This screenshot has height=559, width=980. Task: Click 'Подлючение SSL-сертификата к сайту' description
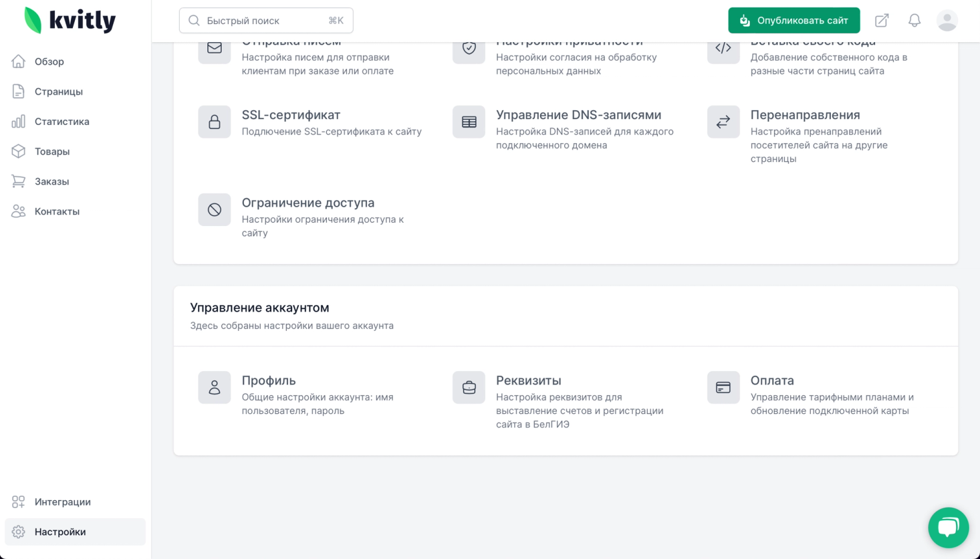pyautogui.click(x=332, y=132)
